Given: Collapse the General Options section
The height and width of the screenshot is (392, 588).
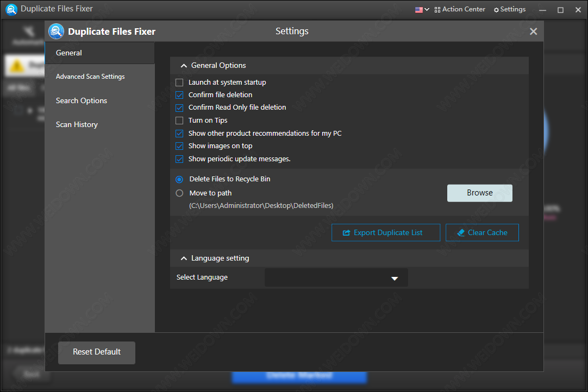Looking at the screenshot, I should click(x=184, y=66).
